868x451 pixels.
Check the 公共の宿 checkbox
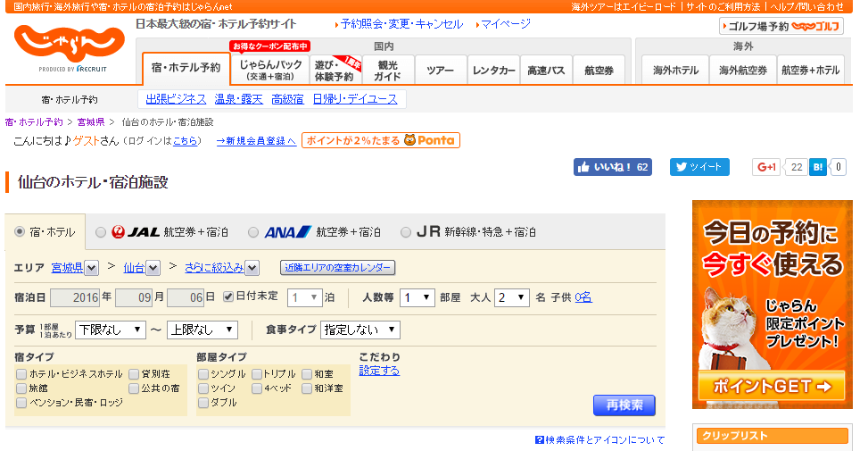point(134,388)
